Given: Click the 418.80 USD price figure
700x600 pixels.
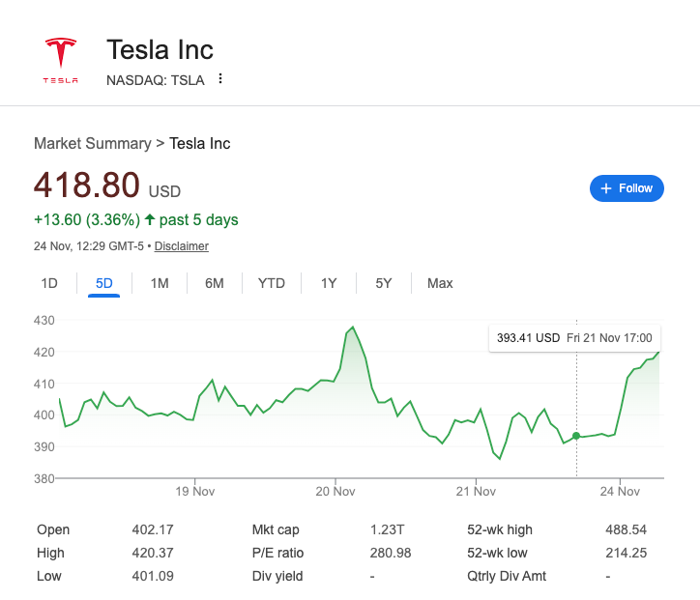Looking at the screenshot, I should pos(87,185).
